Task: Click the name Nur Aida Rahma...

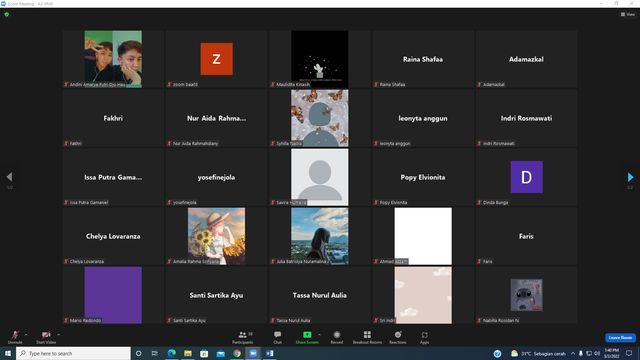Action: (x=216, y=118)
